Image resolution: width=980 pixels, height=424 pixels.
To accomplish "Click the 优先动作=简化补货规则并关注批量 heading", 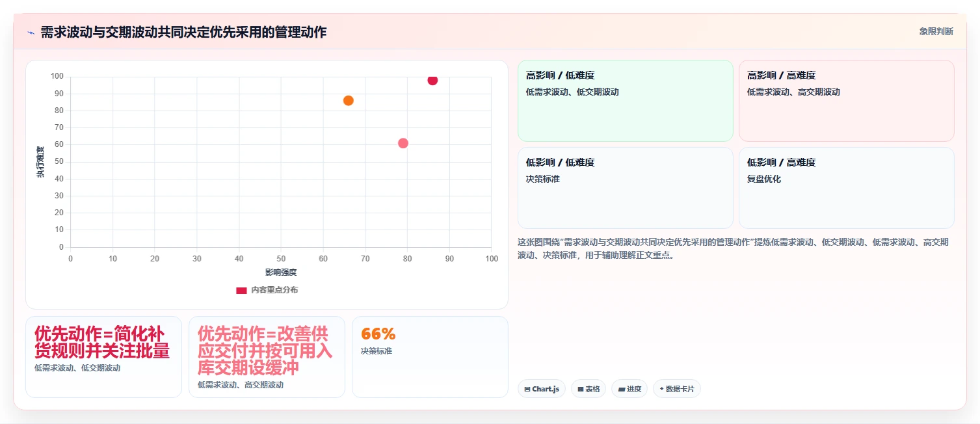I will (x=102, y=343).
